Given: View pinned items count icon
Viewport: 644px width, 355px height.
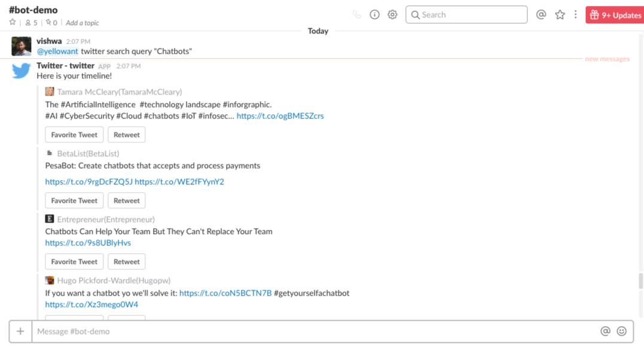Looking at the screenshot, I should click(52, 23).
